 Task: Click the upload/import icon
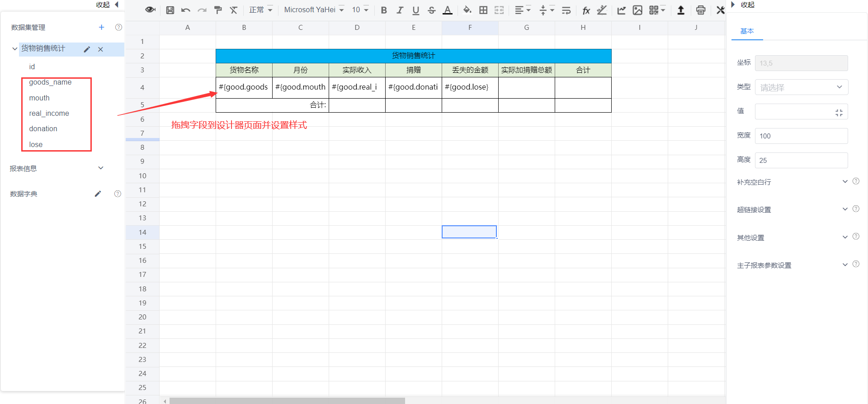click(x=681, y=10)
